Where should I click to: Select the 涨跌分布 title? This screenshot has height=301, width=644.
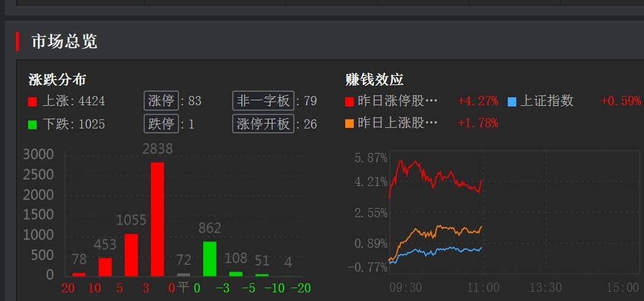click(x=57, y=80)
